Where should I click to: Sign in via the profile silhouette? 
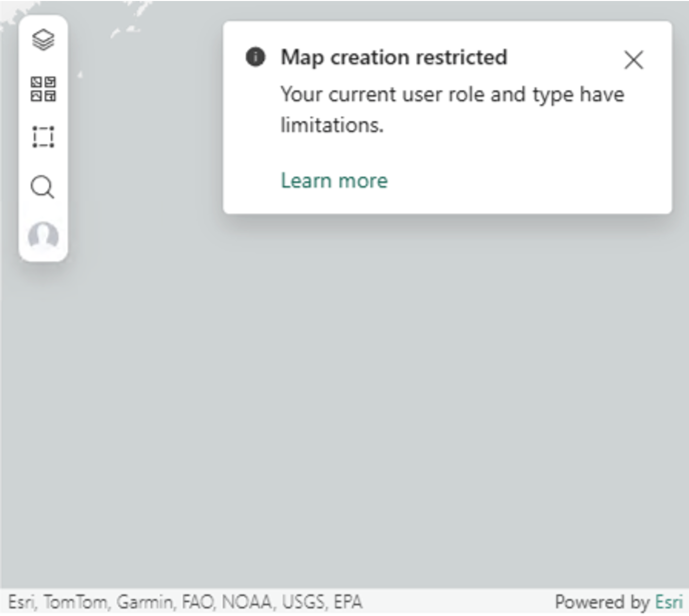pyautogui.click(x=43, y=236)
